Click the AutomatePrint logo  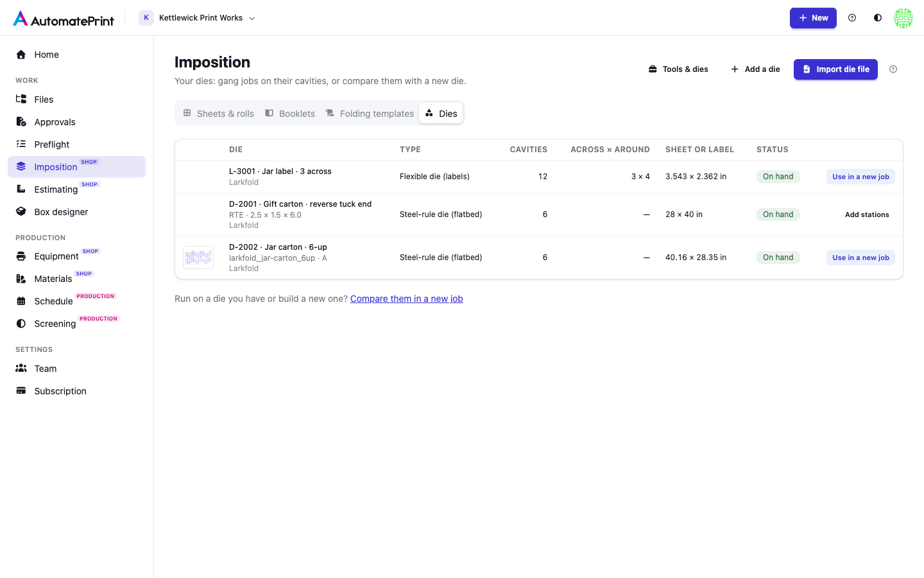pyautogui.click(x=64, y=19)
